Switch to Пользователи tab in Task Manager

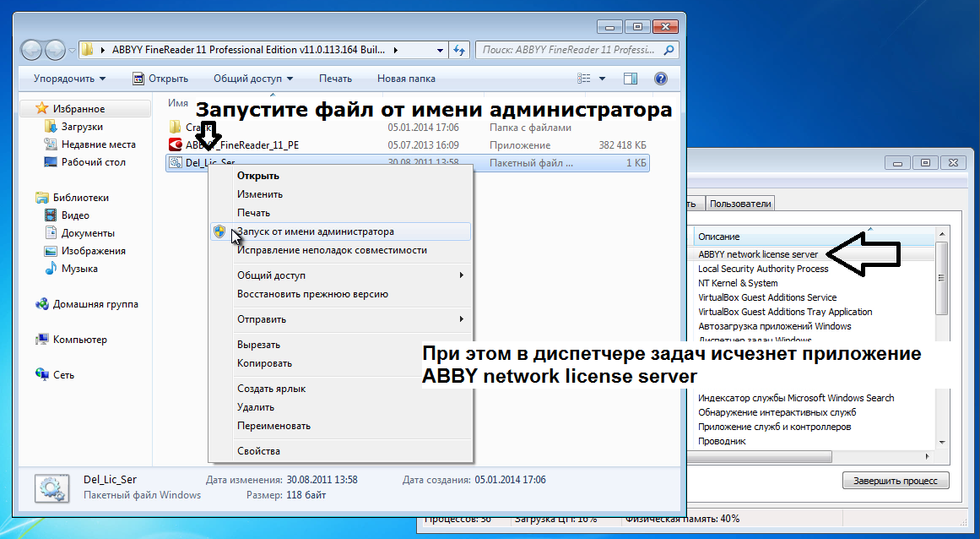coord(740,204)
